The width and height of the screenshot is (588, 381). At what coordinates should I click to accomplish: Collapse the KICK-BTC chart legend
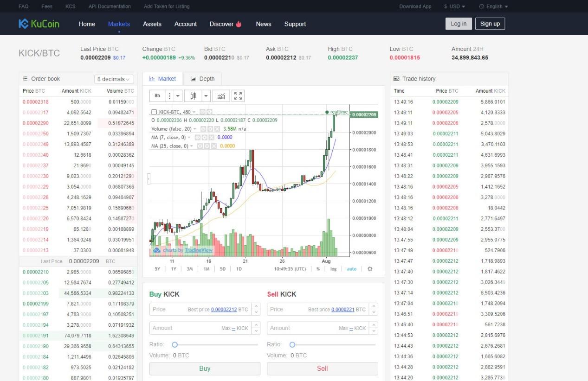pos(154,112)
